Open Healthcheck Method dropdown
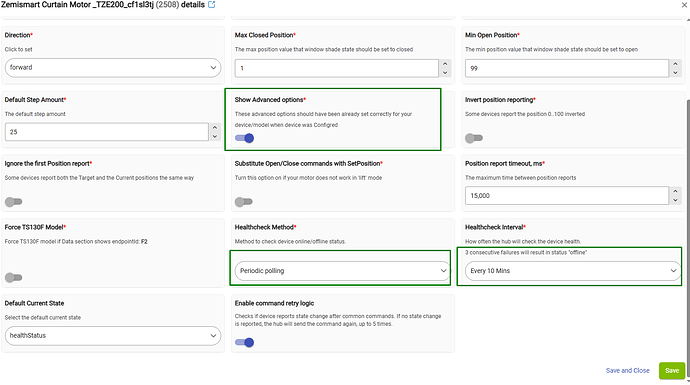 point(342,271)
